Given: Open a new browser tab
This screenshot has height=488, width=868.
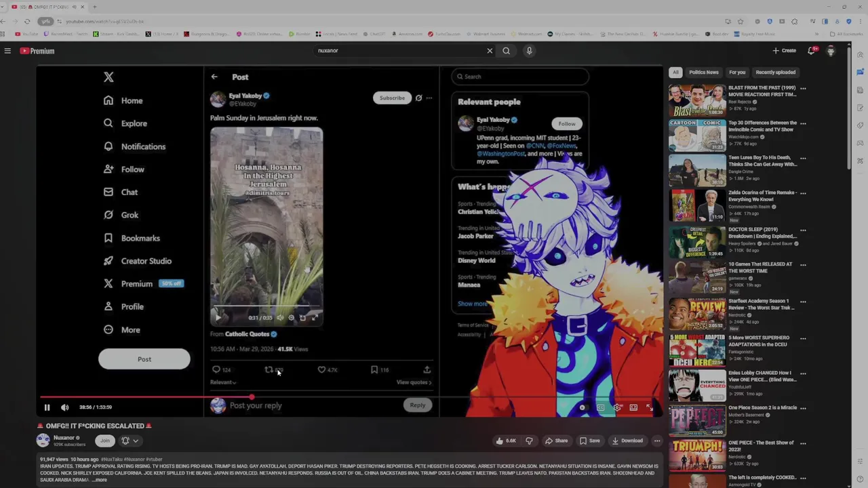Looking at the screenshot, I should [94, 7].
